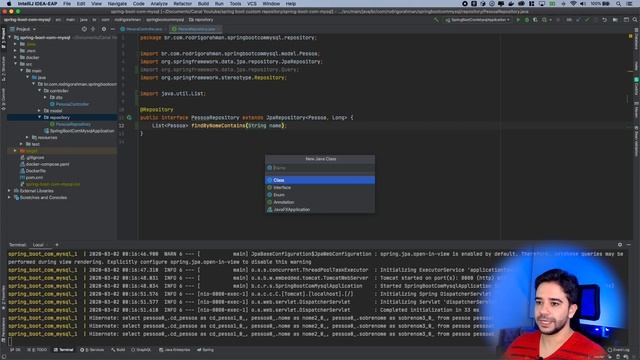Image resolution: width=640 pixels, height=360 pixels.
Task: Open the Project side tool window tab
Action: (x=3, y=38)
